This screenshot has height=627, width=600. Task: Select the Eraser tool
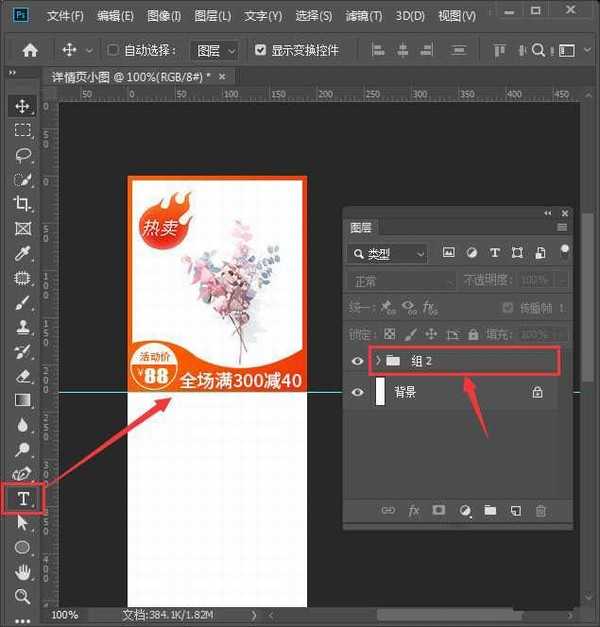[23, 376]
